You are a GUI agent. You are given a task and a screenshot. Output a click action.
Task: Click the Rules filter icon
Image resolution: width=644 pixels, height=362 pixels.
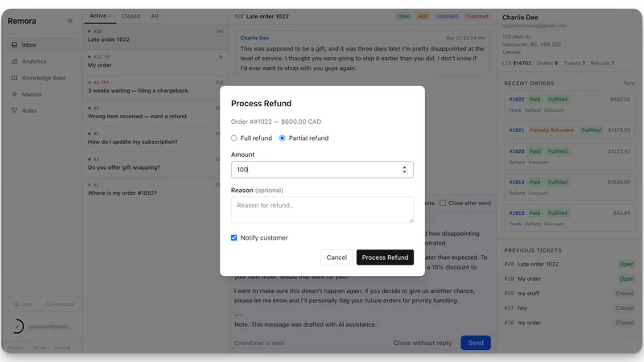tap(14, 110)
